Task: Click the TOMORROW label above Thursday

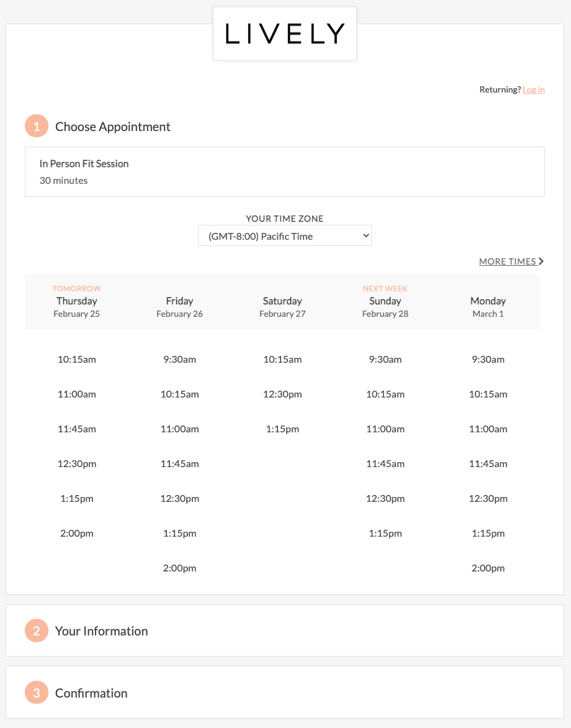Action: tap(76, 288)
